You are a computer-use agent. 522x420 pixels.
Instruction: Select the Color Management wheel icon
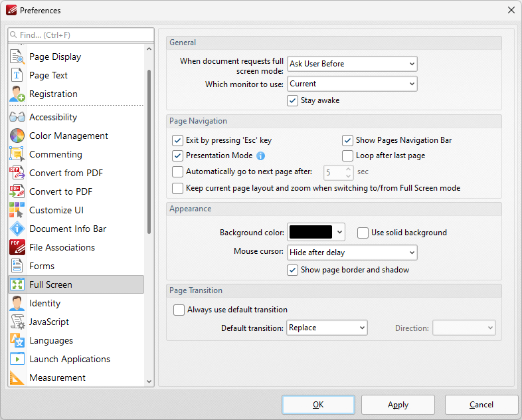(x=17, y=136)
